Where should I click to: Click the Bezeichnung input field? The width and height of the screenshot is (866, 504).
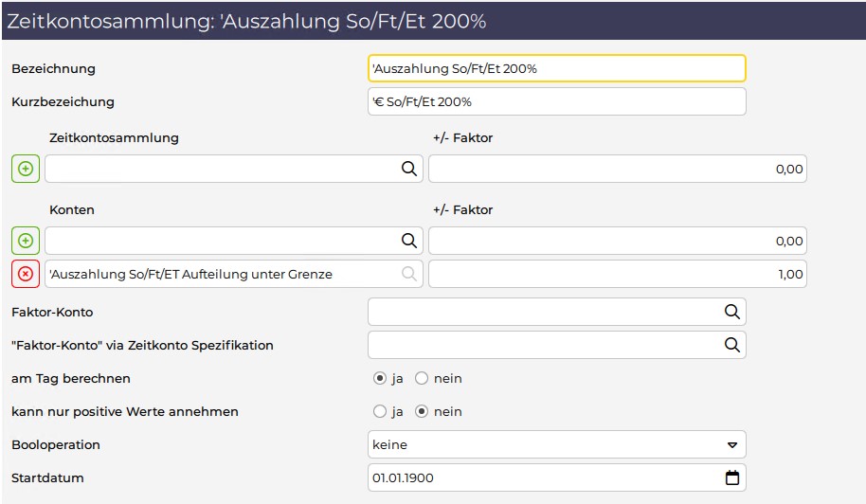click(557, 68)
